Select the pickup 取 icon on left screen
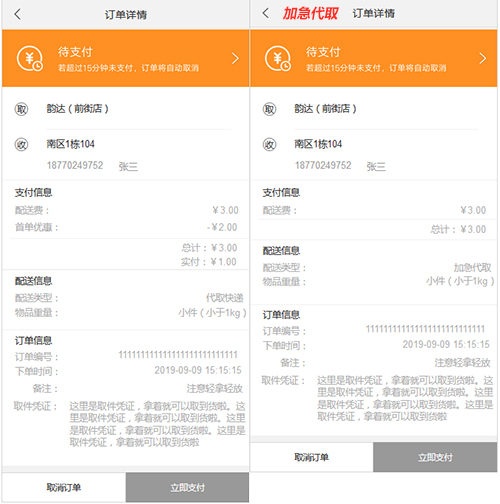 pos(21,109)
